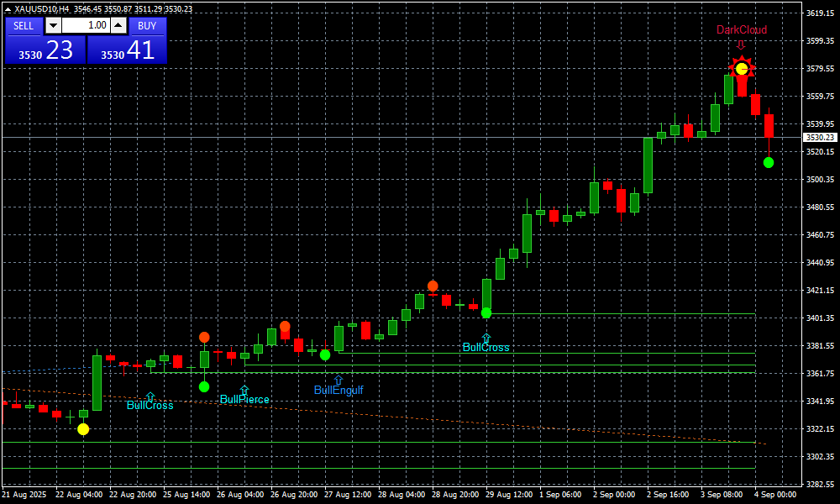The height and width of the screenshot is (504, 840).
Task: Increase lot volume with up arrow
Action: 118,26
